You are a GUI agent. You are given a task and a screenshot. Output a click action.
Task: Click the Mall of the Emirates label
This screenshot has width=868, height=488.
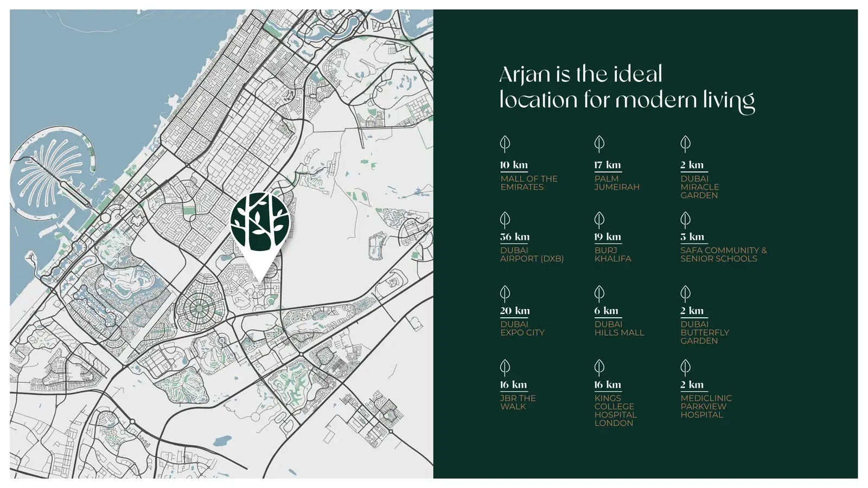point(529,183)
